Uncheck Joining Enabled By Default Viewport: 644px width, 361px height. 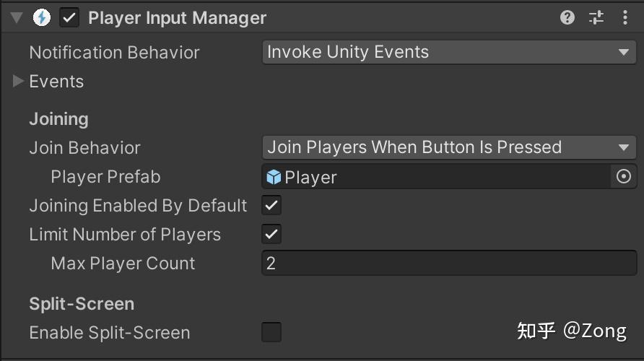coord(271,206)
